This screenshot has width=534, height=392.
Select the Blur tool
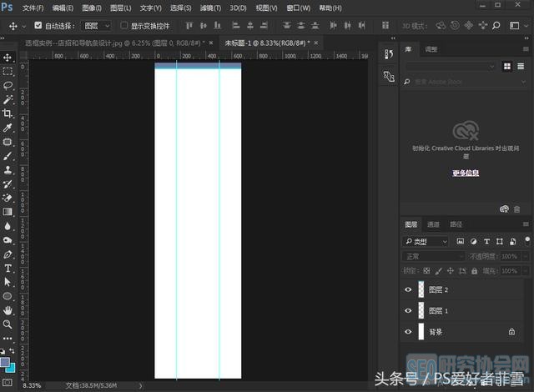(x=8, y=226)
